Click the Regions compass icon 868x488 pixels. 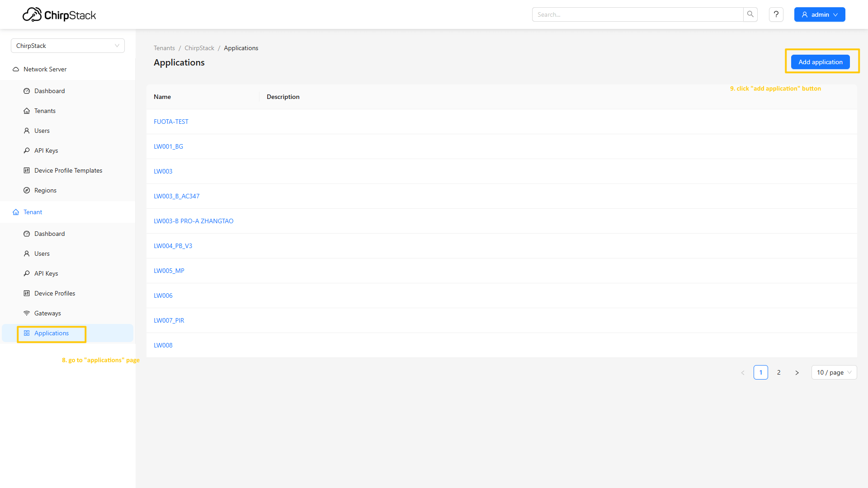pyautogui.click(x=27, y=190)
